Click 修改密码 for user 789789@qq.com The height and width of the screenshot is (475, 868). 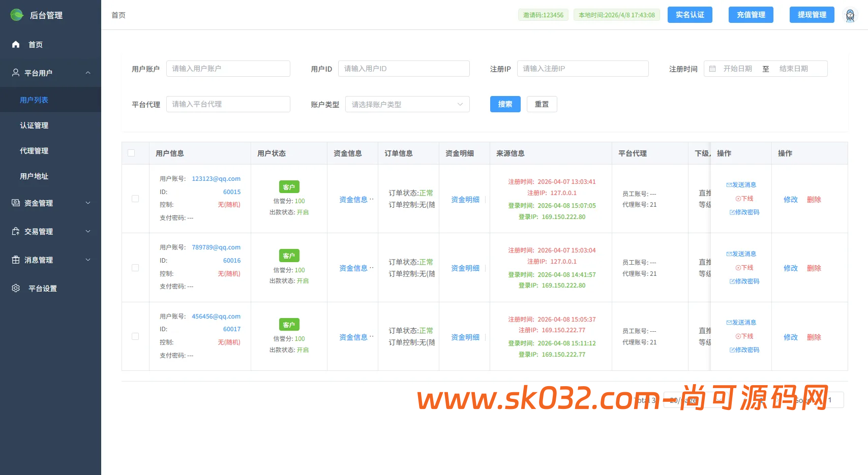coord(744,281)
